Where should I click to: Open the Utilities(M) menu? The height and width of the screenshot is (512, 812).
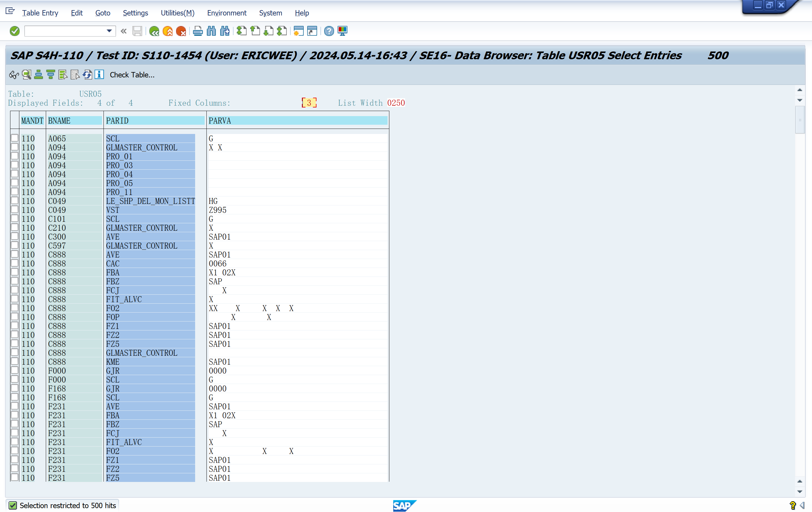[177, 13]
